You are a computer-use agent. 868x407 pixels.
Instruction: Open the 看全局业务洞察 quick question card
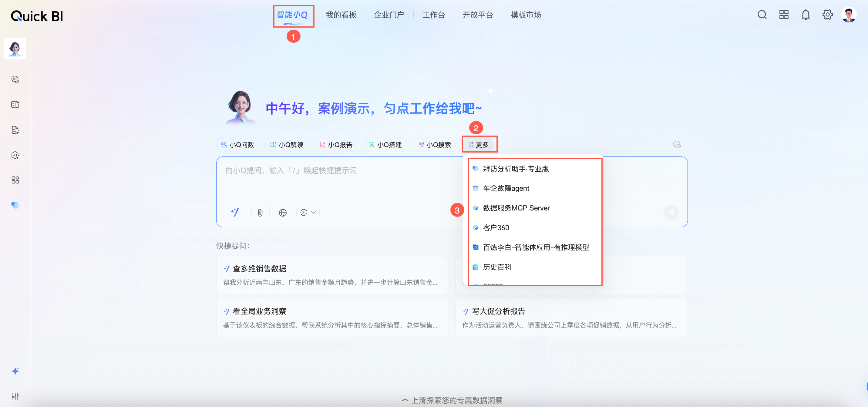click(x=332, y=318)
